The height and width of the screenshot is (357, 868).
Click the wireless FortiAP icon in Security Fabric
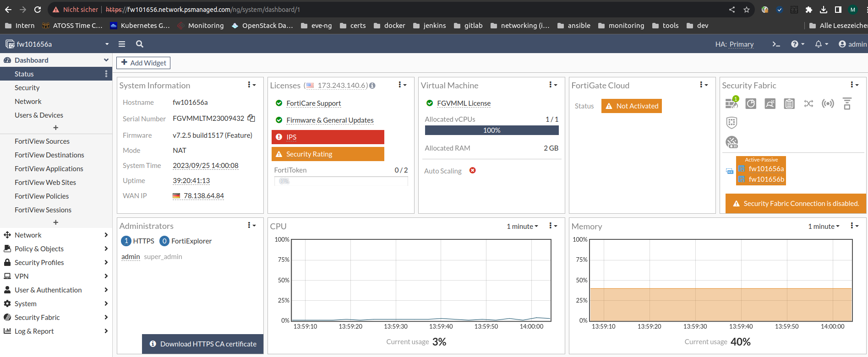pyautogui.click(x=828, y=103)
